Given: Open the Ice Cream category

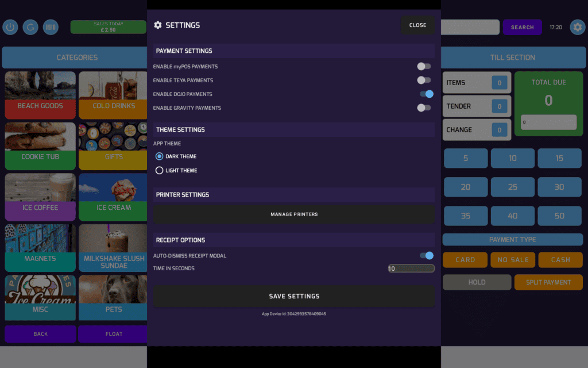Looking at the screenshot, I should pos(113,197).
